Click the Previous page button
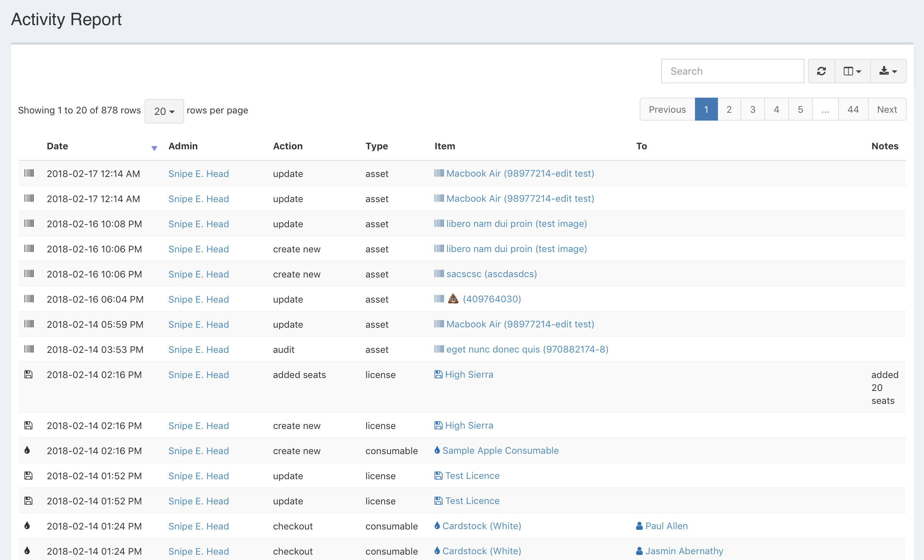Viewport: 924px width, 560px height. coord(667,109)
